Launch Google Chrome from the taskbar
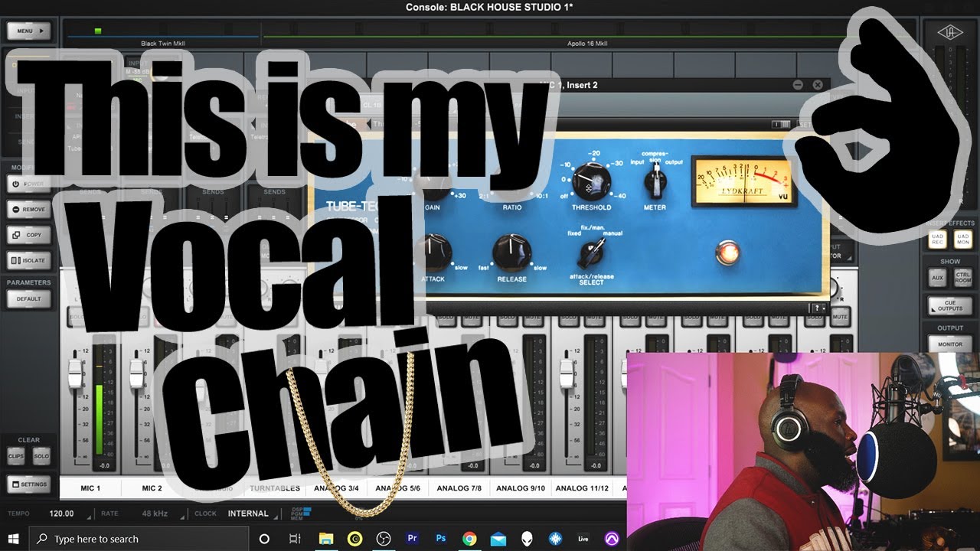This screenshot has height=551, width=980. click(469, 539)
